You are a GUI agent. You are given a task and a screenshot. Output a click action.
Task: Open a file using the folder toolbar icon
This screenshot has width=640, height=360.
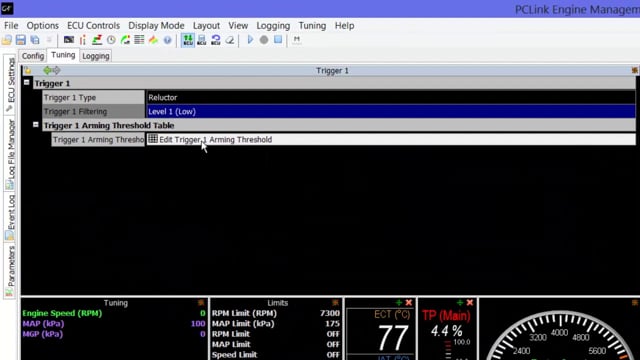(x=7, y=40)
